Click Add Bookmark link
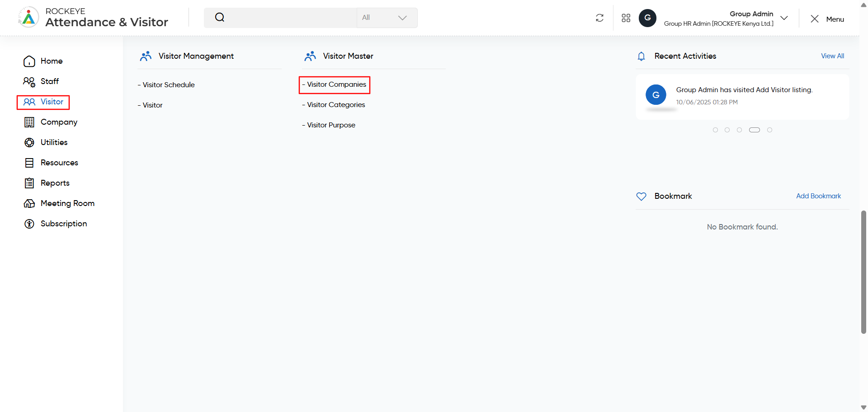 coord(818,196)
